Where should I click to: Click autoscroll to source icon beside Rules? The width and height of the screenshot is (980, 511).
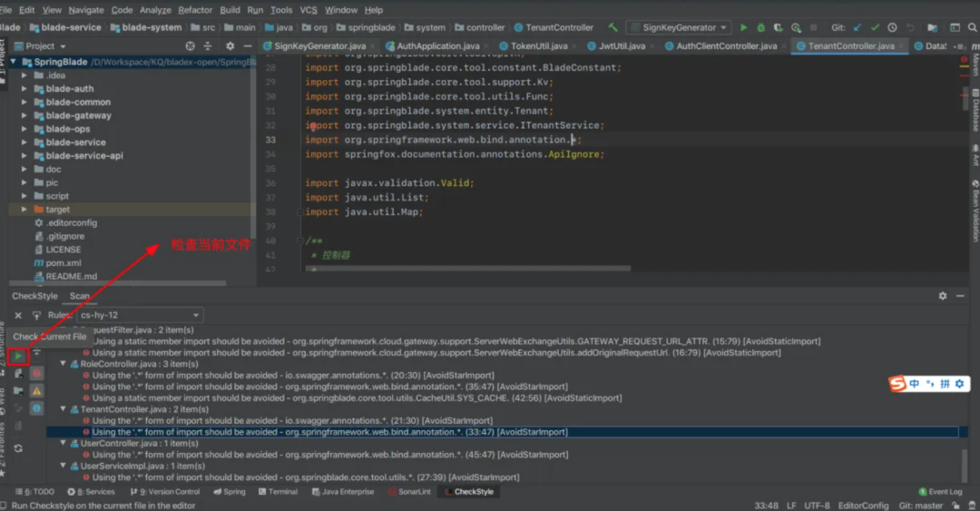click(36, 315)
